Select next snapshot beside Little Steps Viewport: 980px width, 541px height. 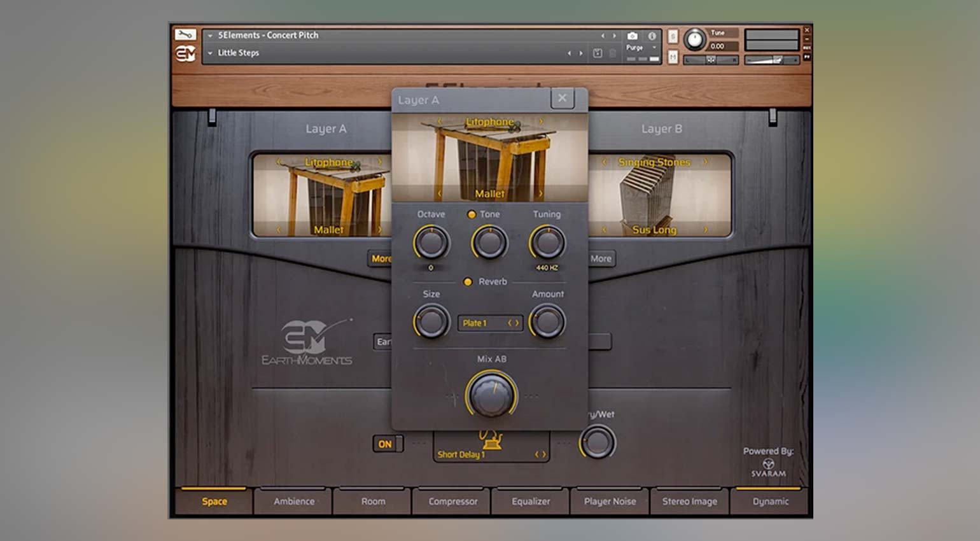coord(580,53)
